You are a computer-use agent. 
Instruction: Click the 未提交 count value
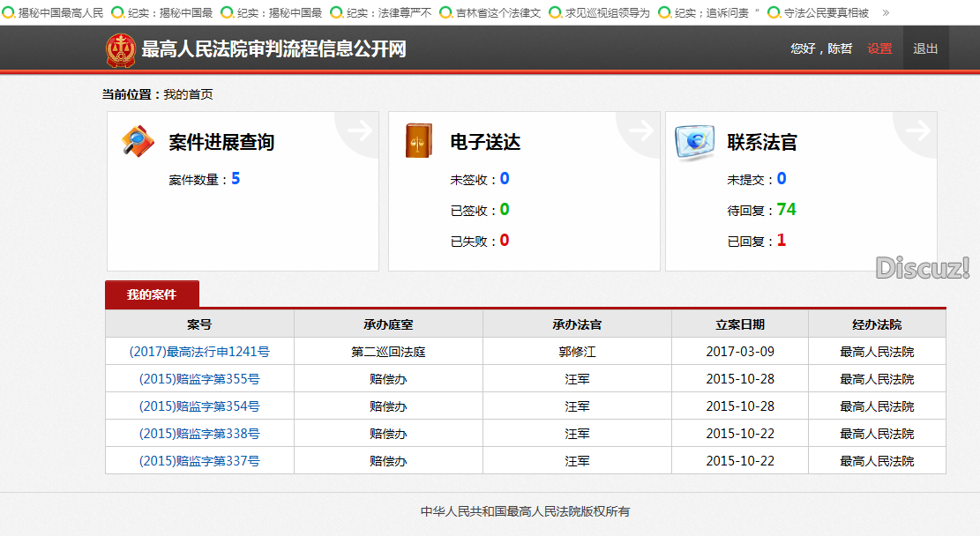point(782,179)
